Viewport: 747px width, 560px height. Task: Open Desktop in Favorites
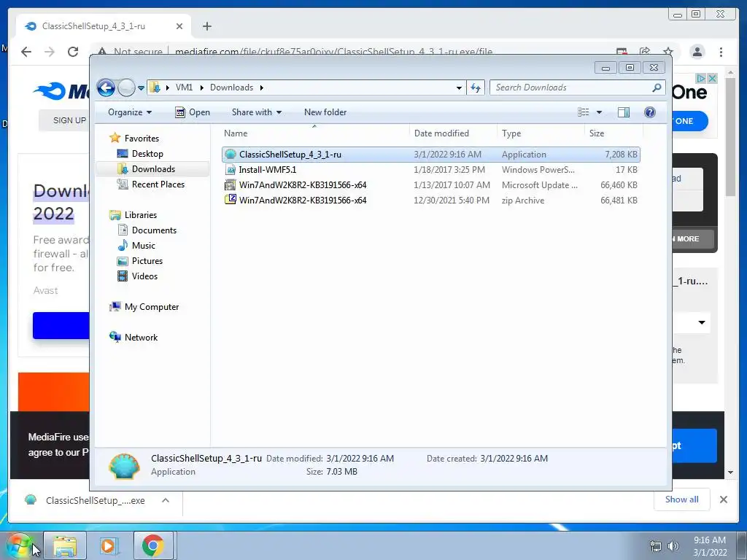pyautogui.click(x=147, y=154)
